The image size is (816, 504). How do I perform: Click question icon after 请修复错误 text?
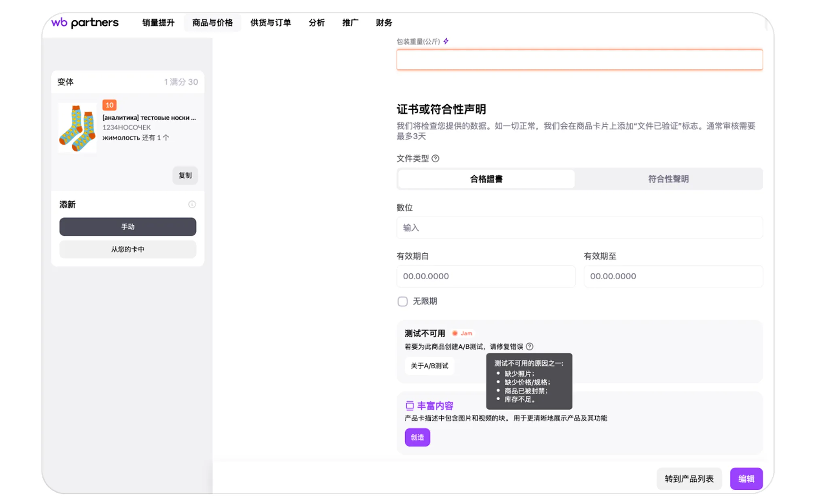(x=530, y=347)
